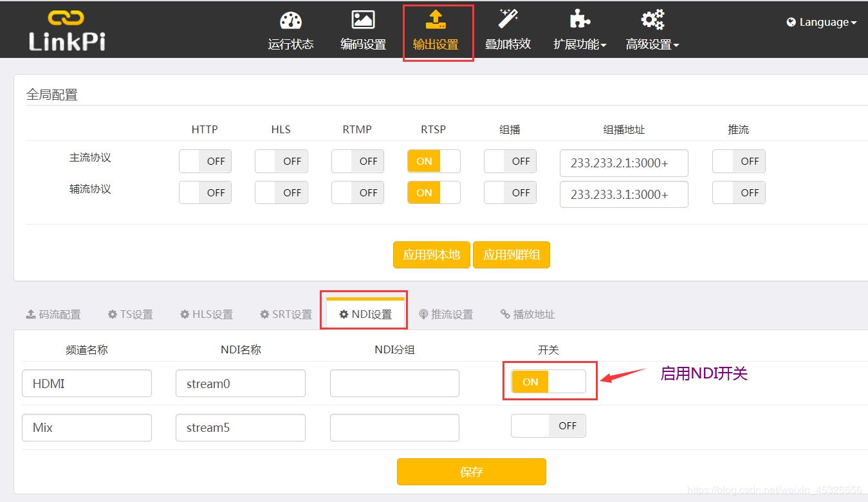
Task: Turn off RTSP for 主流协议
Action: click(x=434, y=162)
